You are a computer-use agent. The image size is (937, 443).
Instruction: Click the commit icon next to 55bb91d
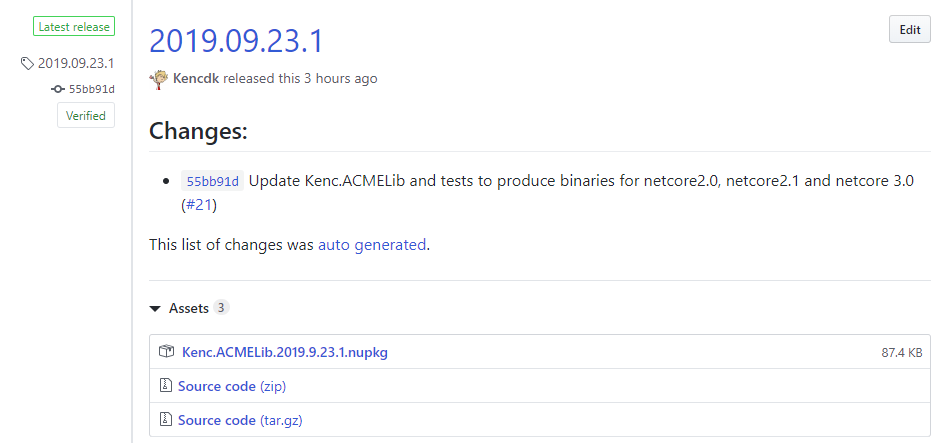pyautogui.click(x=57, y=89)
